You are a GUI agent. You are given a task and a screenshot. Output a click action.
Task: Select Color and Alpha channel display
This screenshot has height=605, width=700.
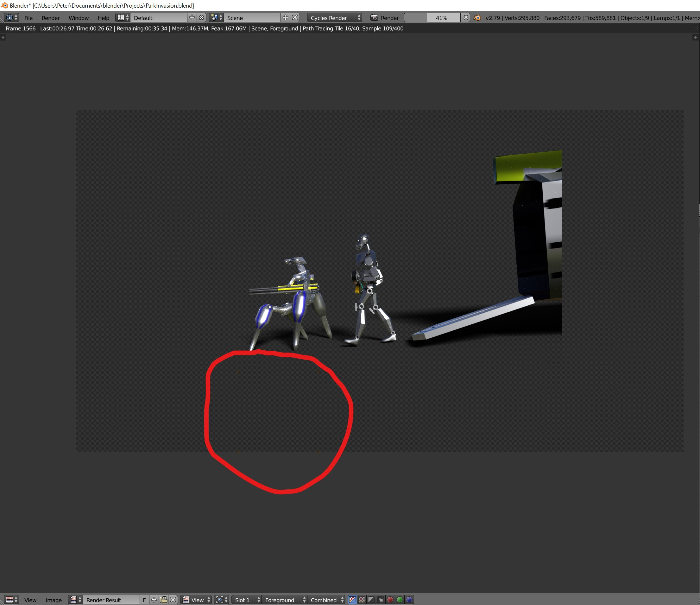[x=352, y=600]
